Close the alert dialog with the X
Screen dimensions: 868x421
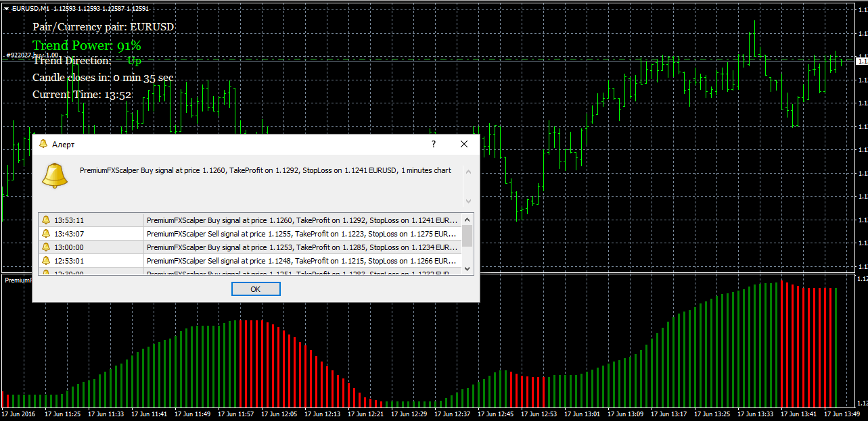click(x=464, y=145)
